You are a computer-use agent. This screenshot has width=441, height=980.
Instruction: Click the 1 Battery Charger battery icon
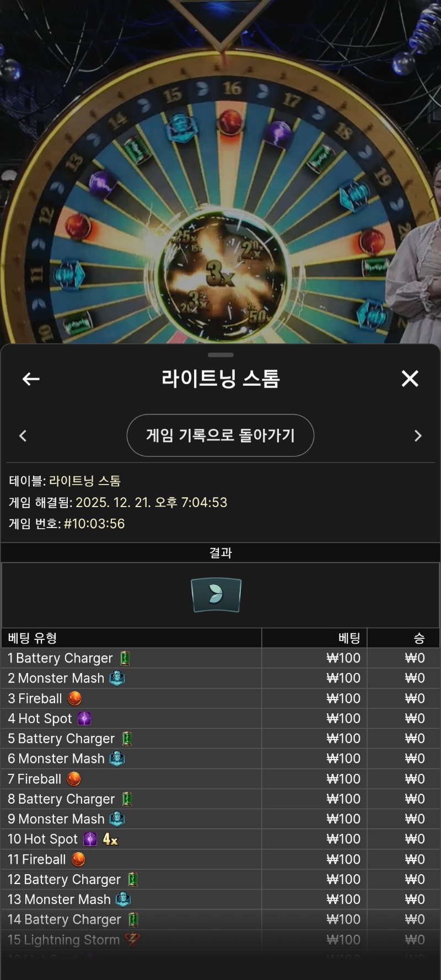[126, 658]
